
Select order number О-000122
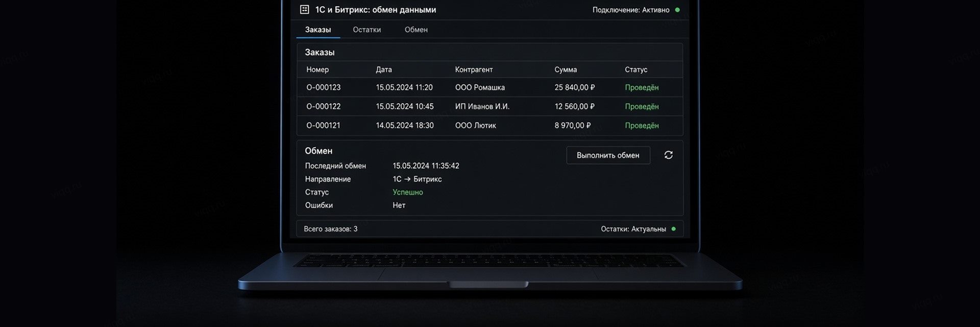323,106
